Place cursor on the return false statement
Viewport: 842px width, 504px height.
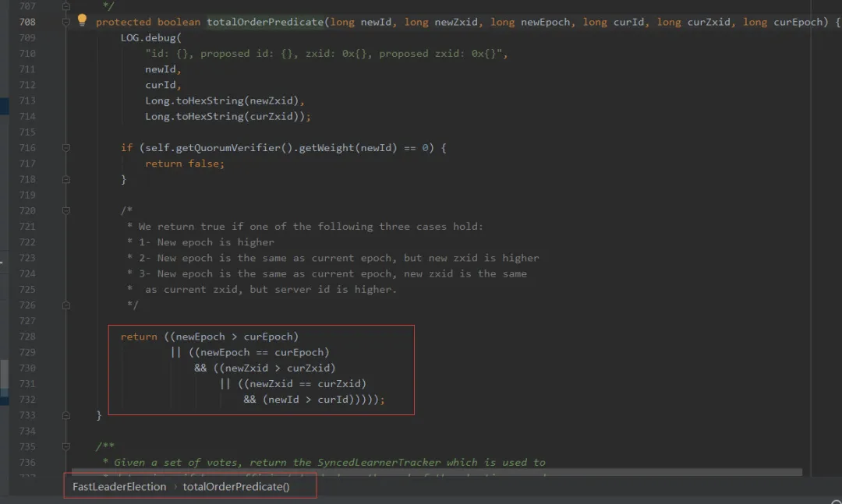185,164
